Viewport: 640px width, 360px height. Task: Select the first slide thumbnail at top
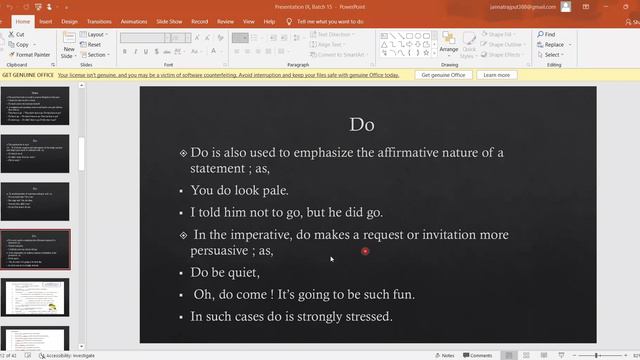[x=35, y=106]
